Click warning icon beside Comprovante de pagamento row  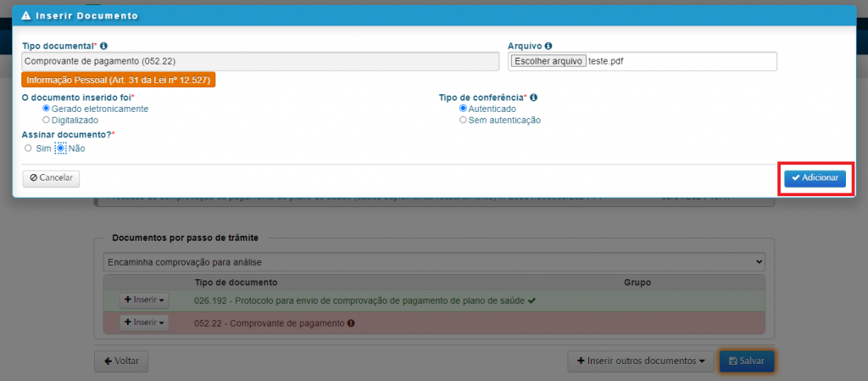coord(350,323)
